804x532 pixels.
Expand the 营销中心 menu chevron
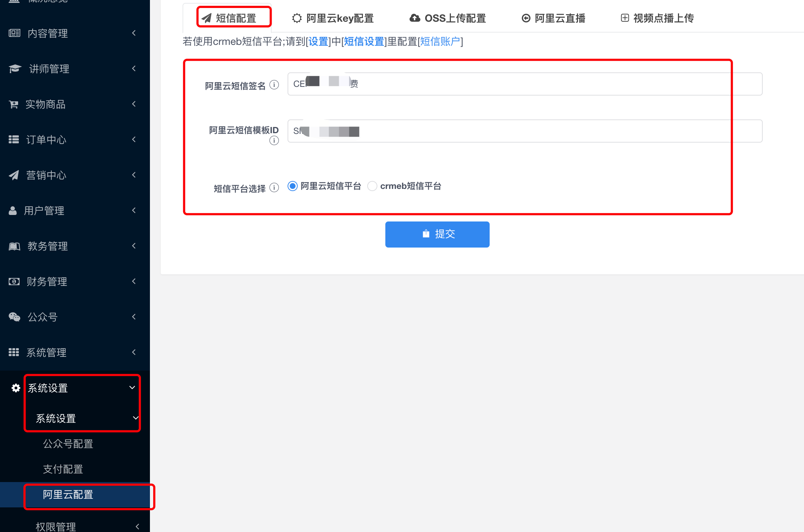coord(134,175)
